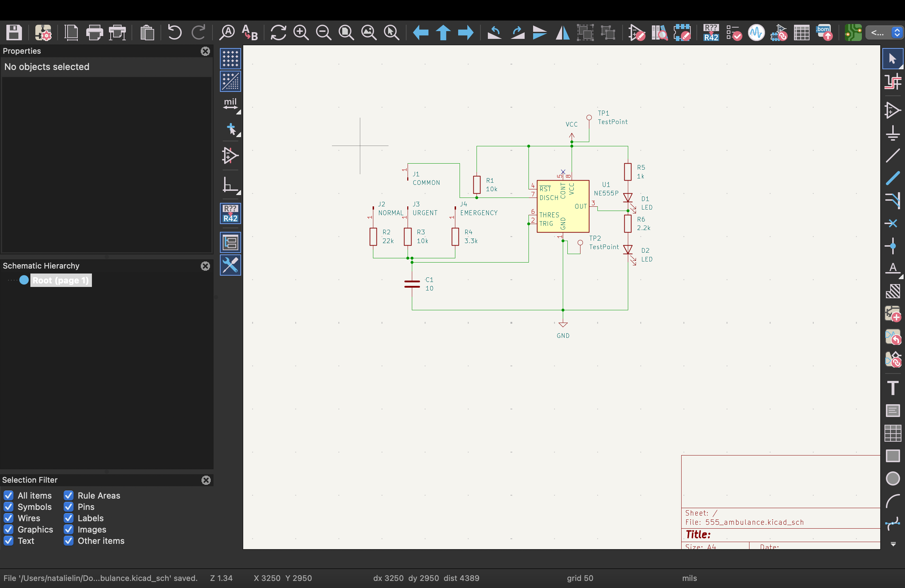Save the schematic with the floppy icon
Viewport: 905px width, 588px height.
coord(14,33)
